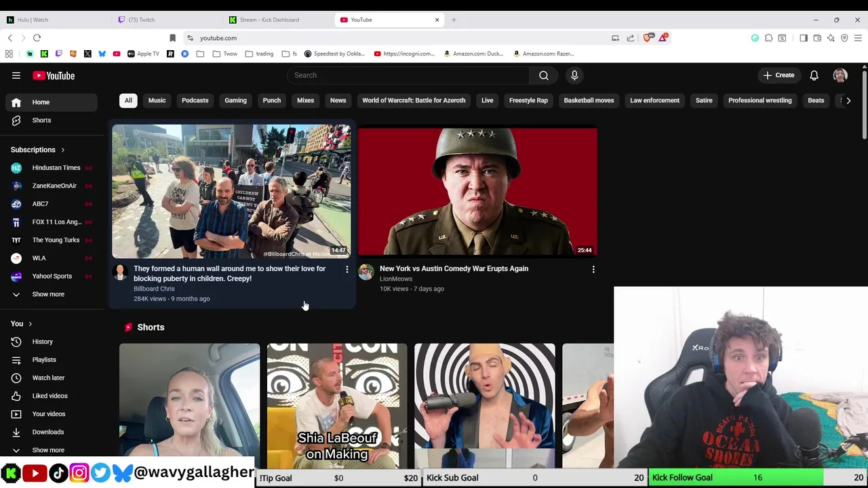Select the Gaming filter chip

(x=235, y=100)
